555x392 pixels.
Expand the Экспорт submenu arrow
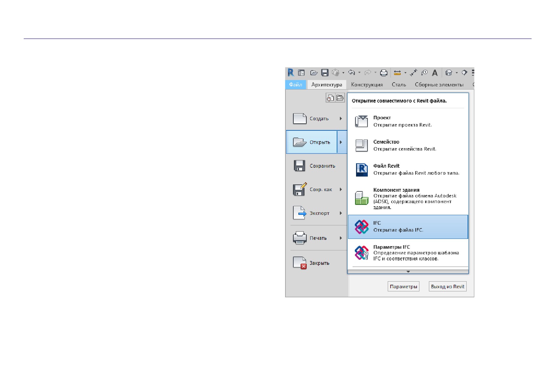(x=341, y=213)
